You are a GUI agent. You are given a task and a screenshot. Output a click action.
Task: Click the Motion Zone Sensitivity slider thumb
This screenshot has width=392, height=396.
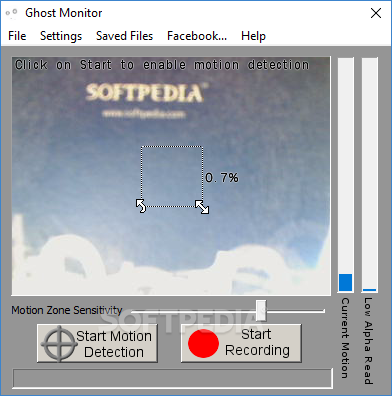click(x=261, y=310)
